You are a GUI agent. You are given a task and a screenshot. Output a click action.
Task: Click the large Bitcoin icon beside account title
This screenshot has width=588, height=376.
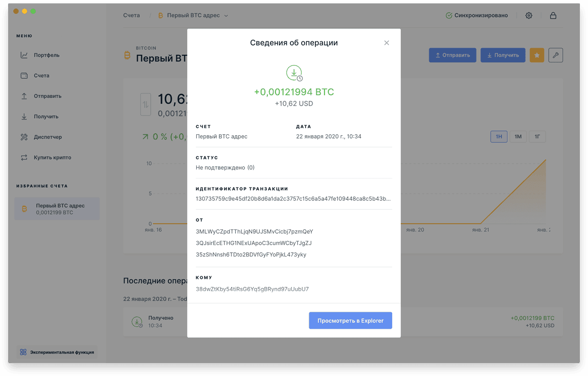pos(127,56)
